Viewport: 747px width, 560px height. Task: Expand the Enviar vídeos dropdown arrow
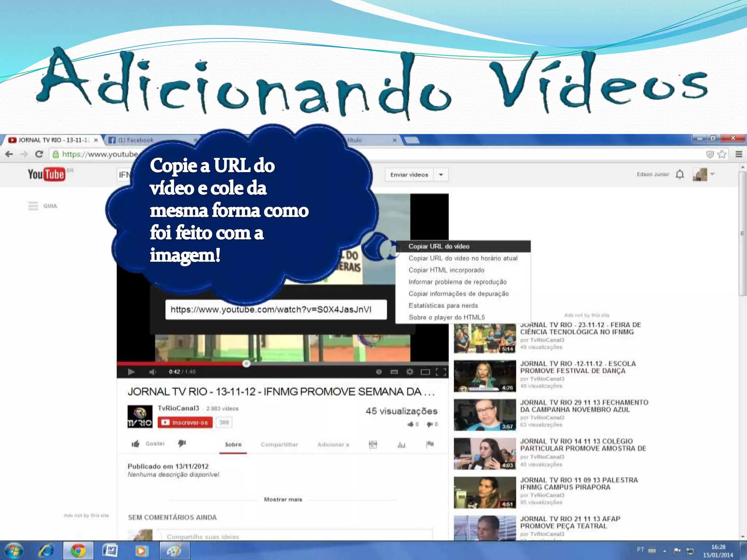[x=441, y=175]
